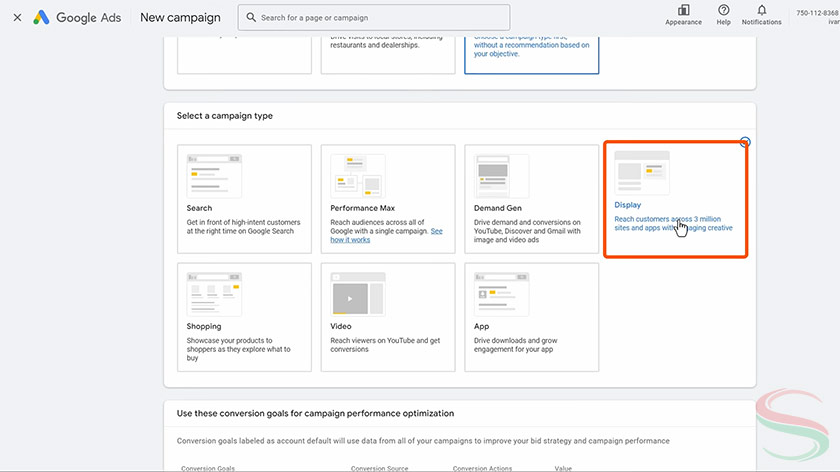Click the Search campaign illustration icon
This screenshot has width=840, height=472.
(x=214, y=175)
